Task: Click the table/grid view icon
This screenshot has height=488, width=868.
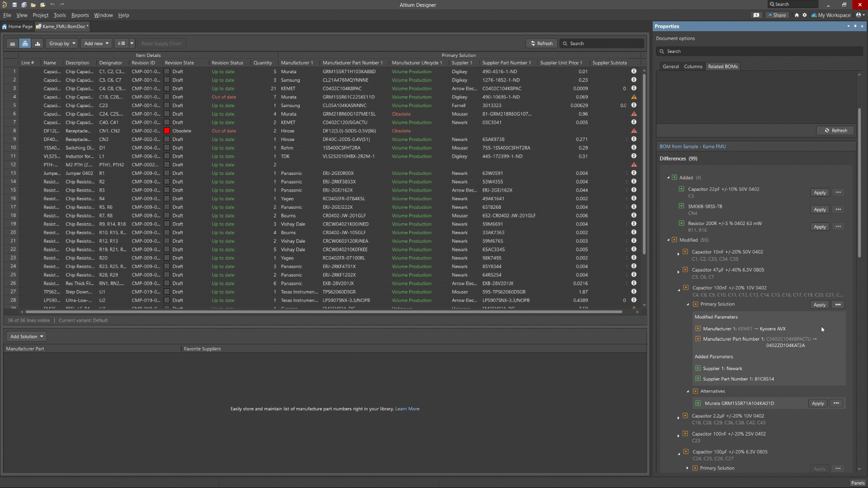Action: pos(12,43)
